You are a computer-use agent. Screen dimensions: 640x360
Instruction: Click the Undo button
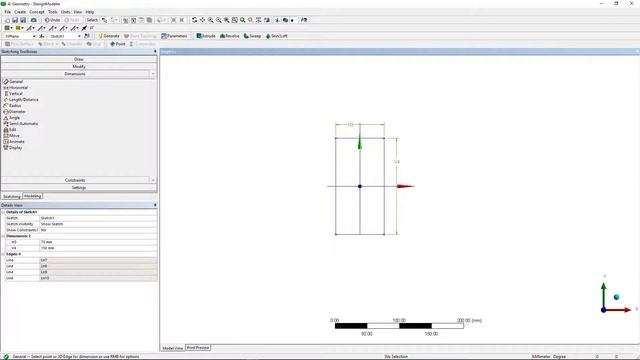pos(52,20)
